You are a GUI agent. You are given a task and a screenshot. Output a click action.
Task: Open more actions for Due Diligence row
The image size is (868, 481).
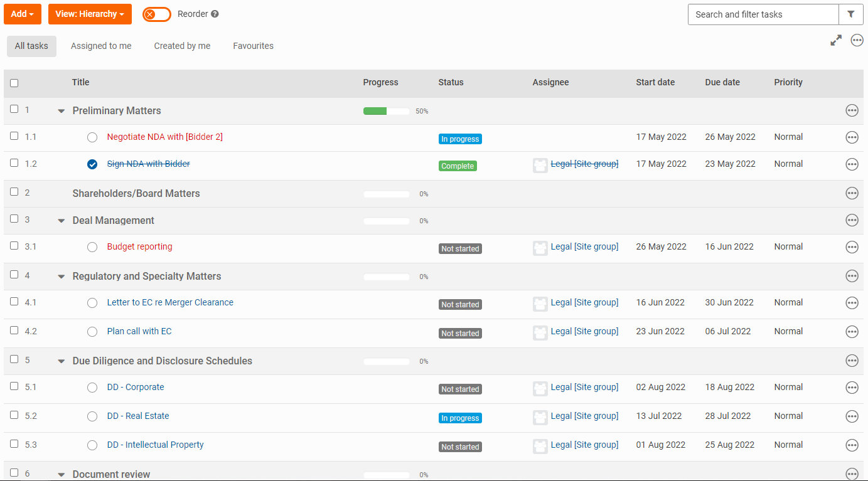(852, 361)
